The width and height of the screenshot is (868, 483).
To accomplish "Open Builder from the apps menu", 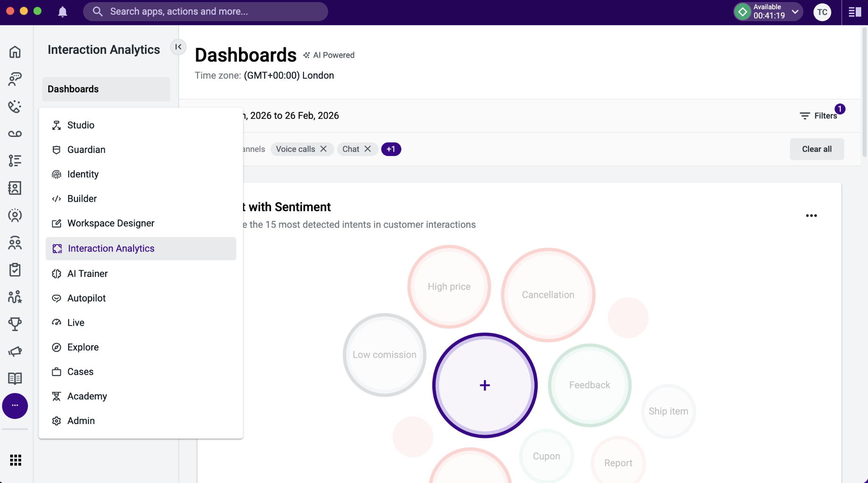I will pyautogui.click(x=141, y=199).
